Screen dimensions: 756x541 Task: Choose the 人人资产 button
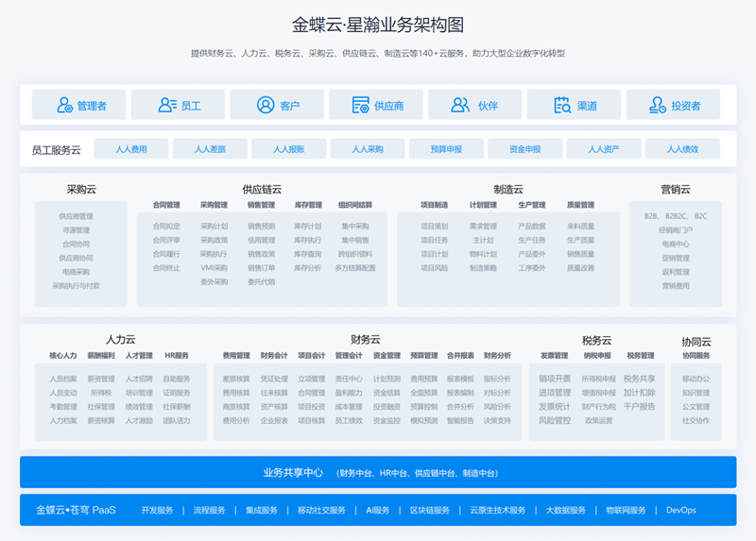[604, 149]
